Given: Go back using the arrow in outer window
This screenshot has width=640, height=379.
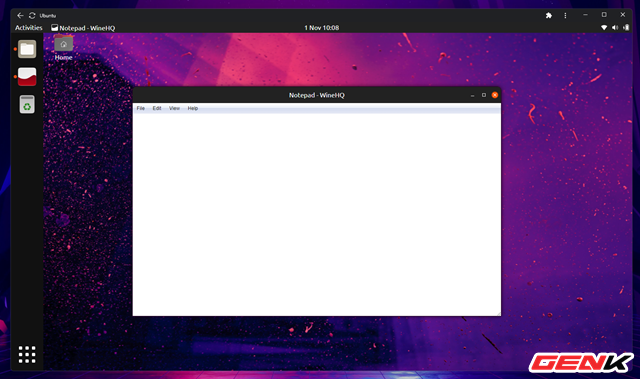Looking at the screenshot, I should [x=20, y=16].
